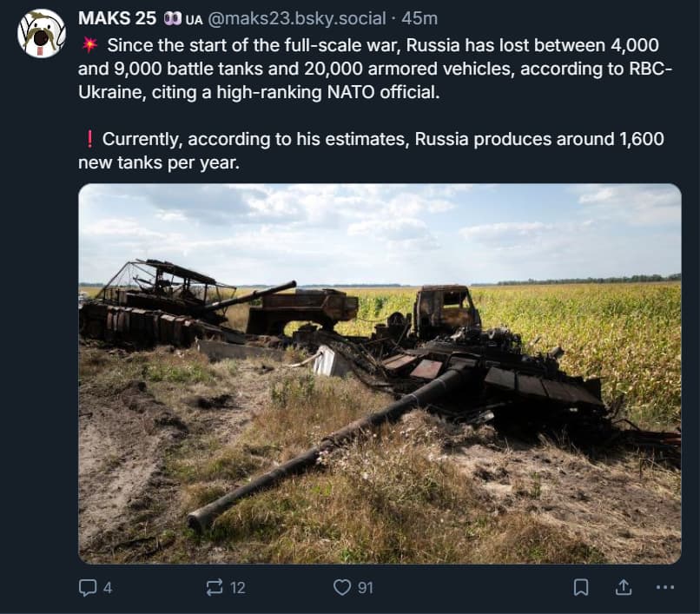Click the UA label after the name
The width and height of the screenshot is (700, 614).
(194, 19)
